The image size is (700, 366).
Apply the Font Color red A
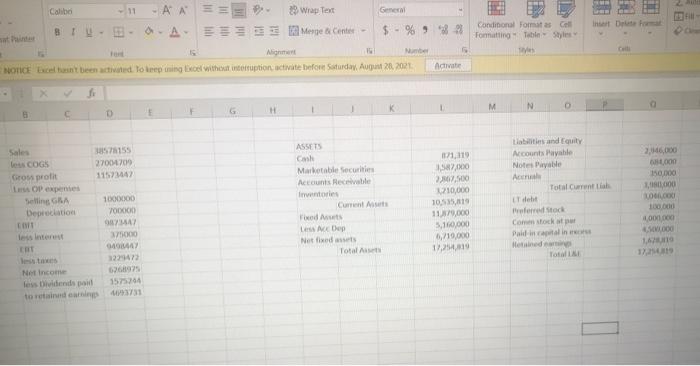pos(175,32)
